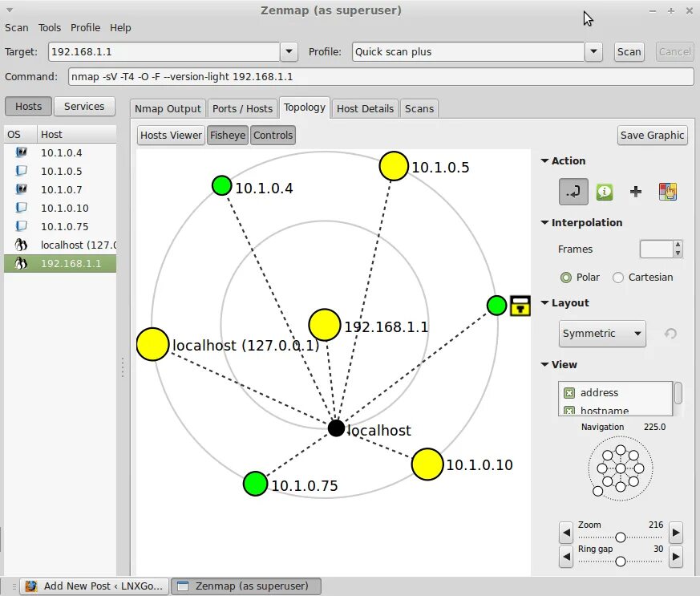
Task: Click the Scan button
Action: click(629, 52)
